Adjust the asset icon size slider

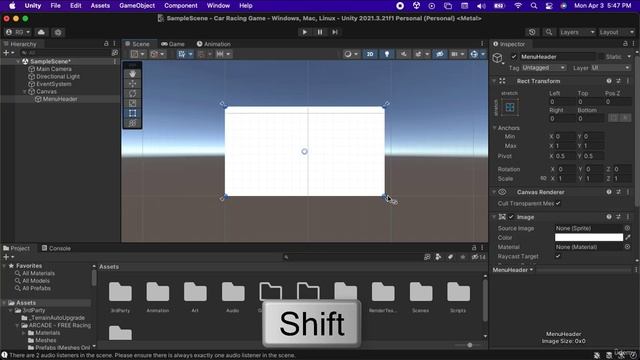tap(469, 345)
